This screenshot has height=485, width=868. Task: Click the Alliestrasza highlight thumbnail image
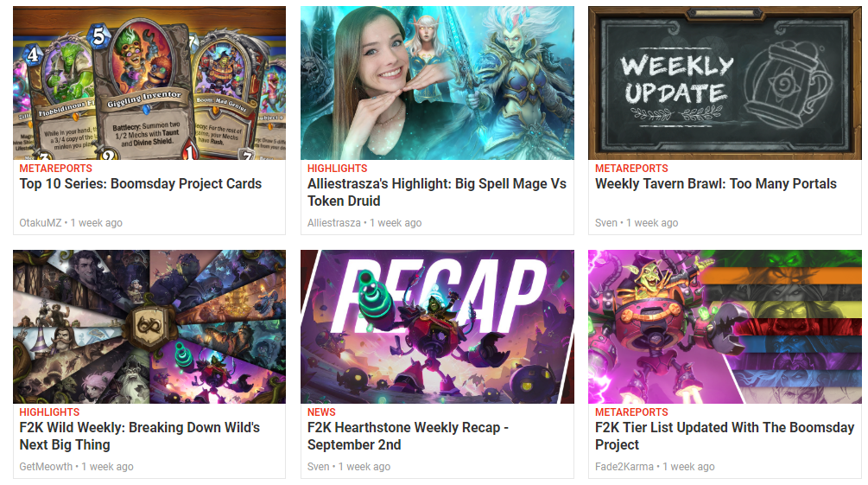tap(437, 83)
